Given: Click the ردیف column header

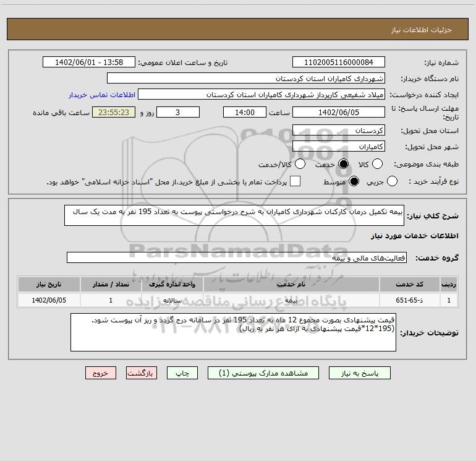Looking at the screenshot, I should point(449,285).
